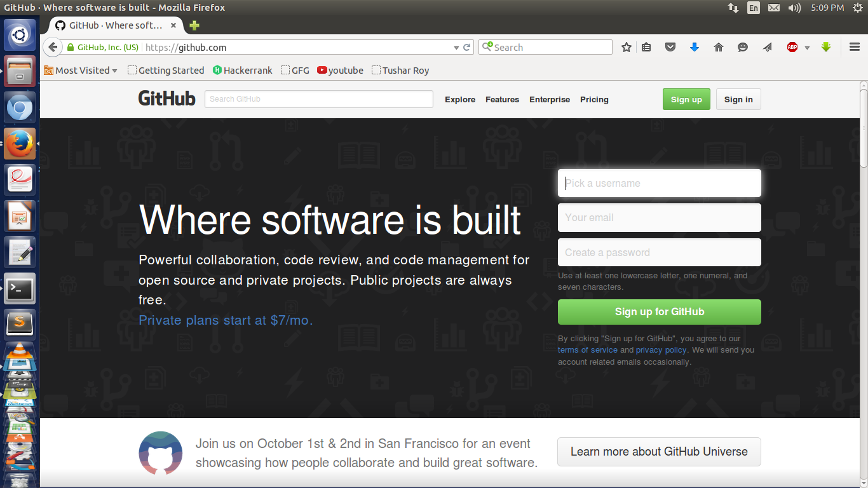This screenshot has height=488, width=868.
Task: Open the address bar history dropdown arrow
Action: click(456, 48)
